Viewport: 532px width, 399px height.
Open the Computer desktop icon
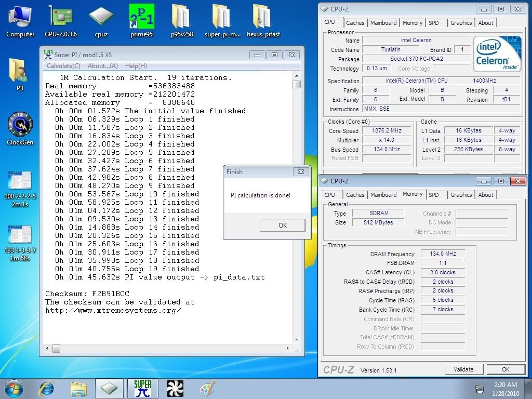click(20, 21)
